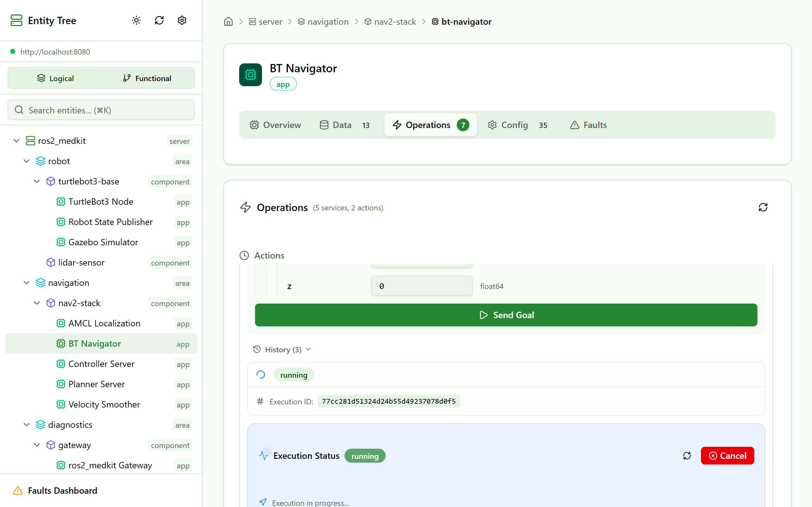Click the Faults Dashboard warning icon
812x507 pixels.
click(17, 491)
